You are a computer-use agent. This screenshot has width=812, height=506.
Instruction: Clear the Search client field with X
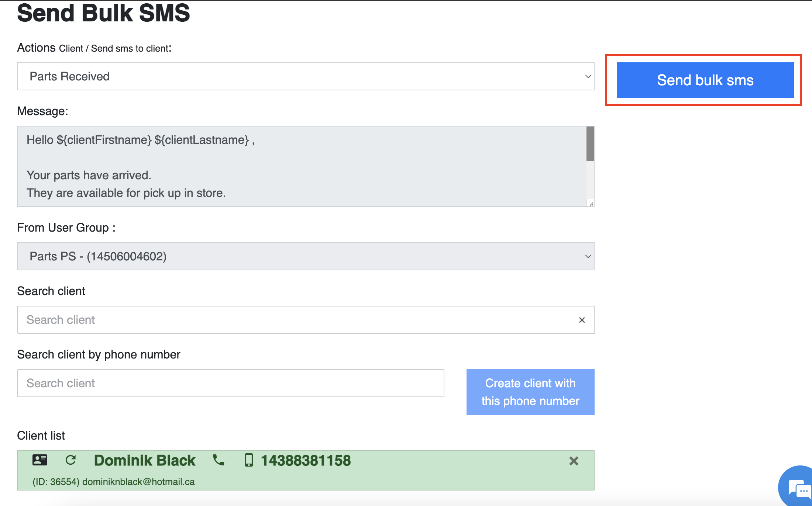[x=582, y=320]
